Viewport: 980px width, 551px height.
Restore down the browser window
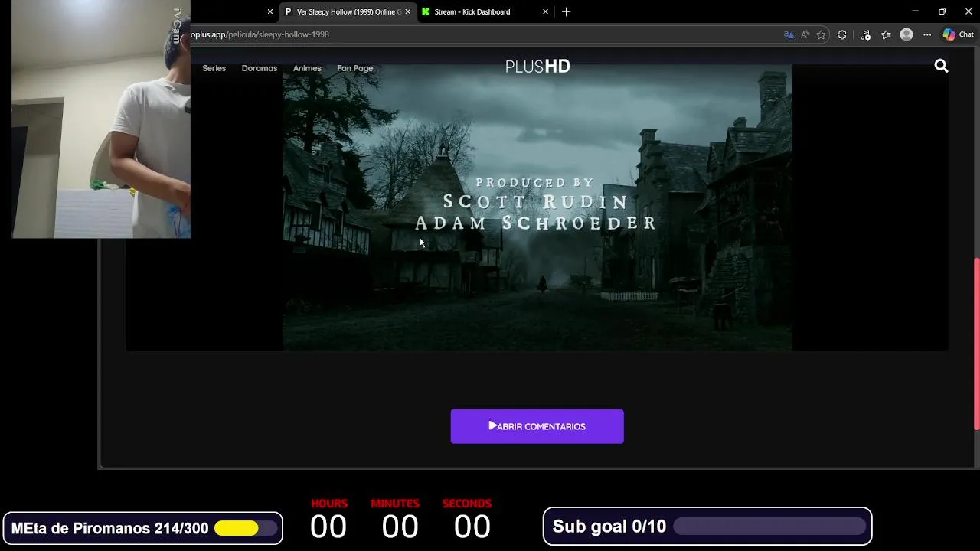(942, 11)
